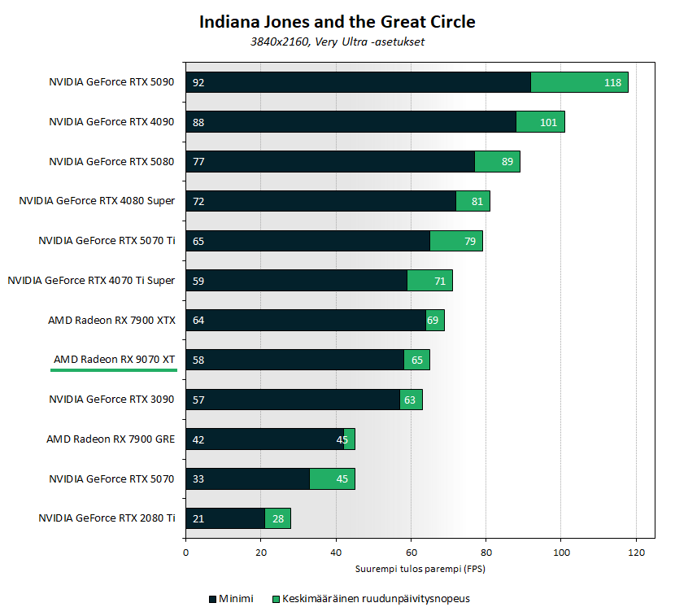Image resolution: width=675 pixels, height=616 pixels.
Task: Click the x-axis tick label 40
Action: [x=336, y=553]
